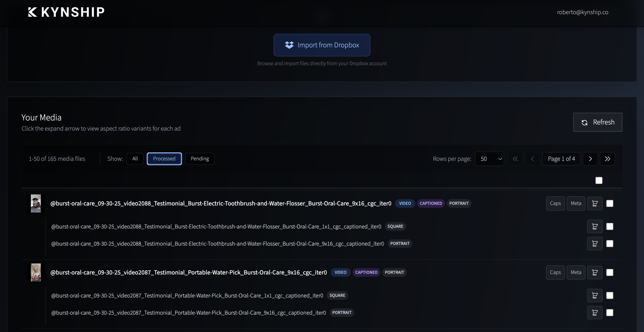Switch to the All media filter
Screen dimensions: 644x332
(x=135, y=159)
